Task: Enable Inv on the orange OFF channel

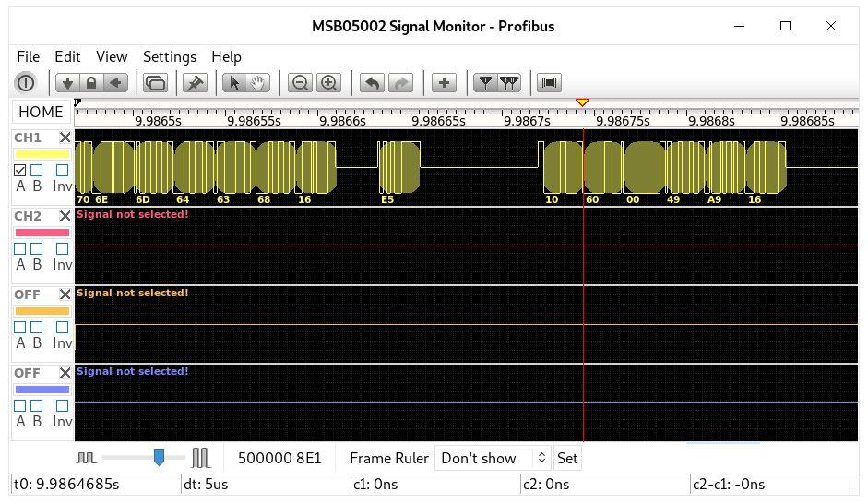Action: [62, 328]
